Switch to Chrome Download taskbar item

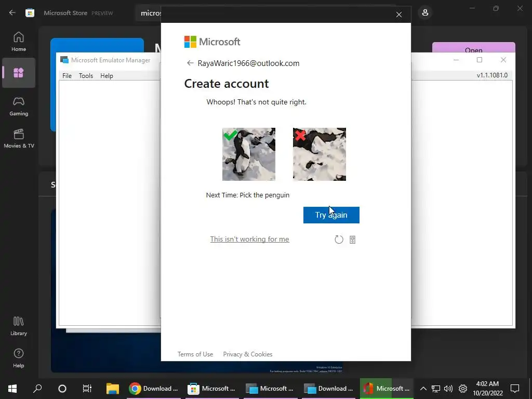point(154,389)
